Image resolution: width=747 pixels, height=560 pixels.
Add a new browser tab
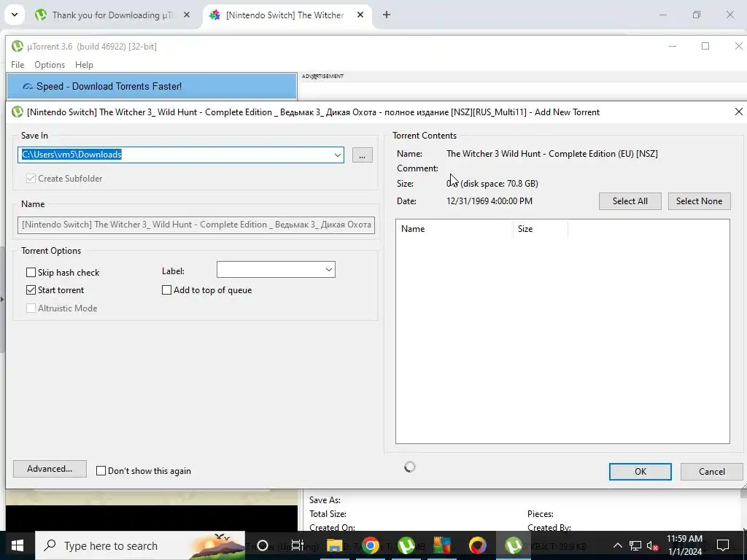tap(387, 15)
